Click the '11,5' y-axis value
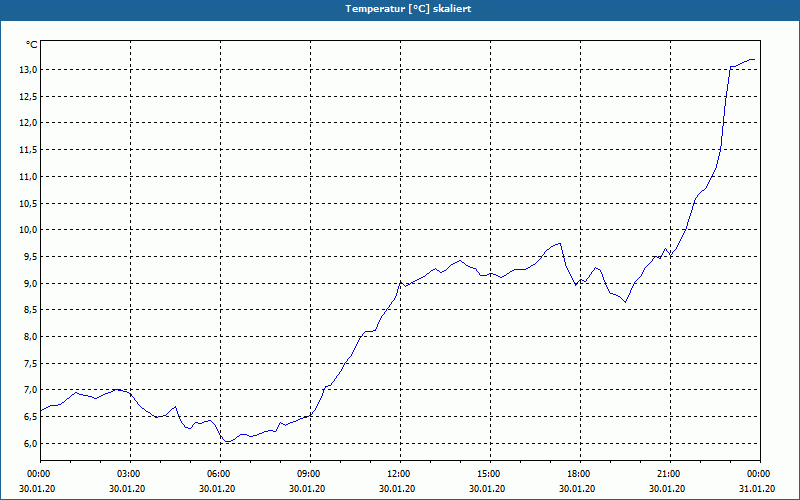 [x=28, y=149]
